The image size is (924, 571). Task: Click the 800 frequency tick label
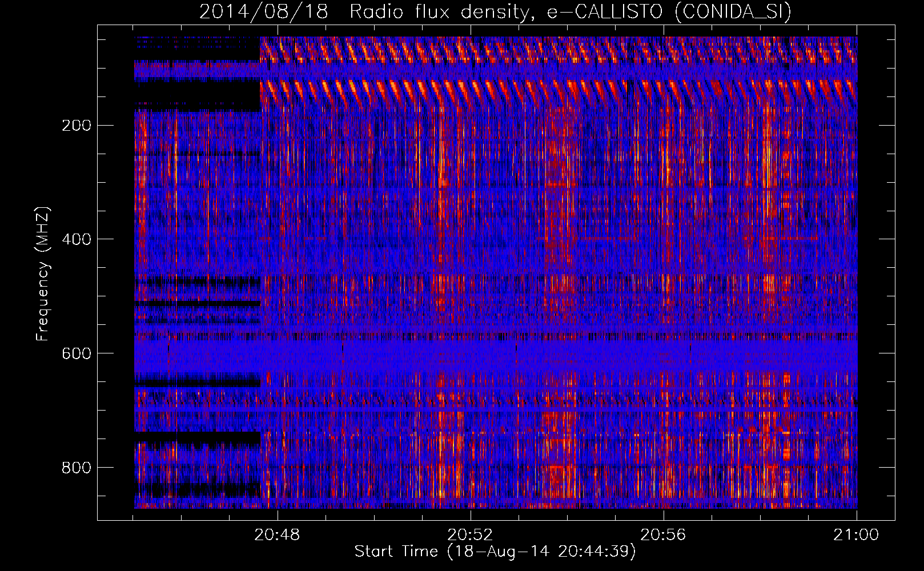(x=77, y=468)
